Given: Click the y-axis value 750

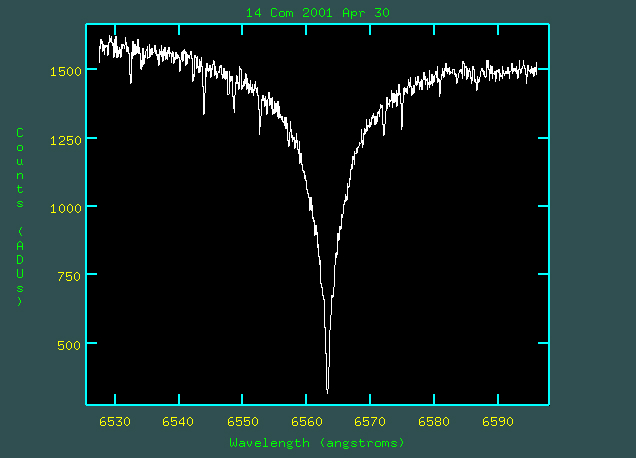Looking at the screenshot, I should tap(69, 277).
